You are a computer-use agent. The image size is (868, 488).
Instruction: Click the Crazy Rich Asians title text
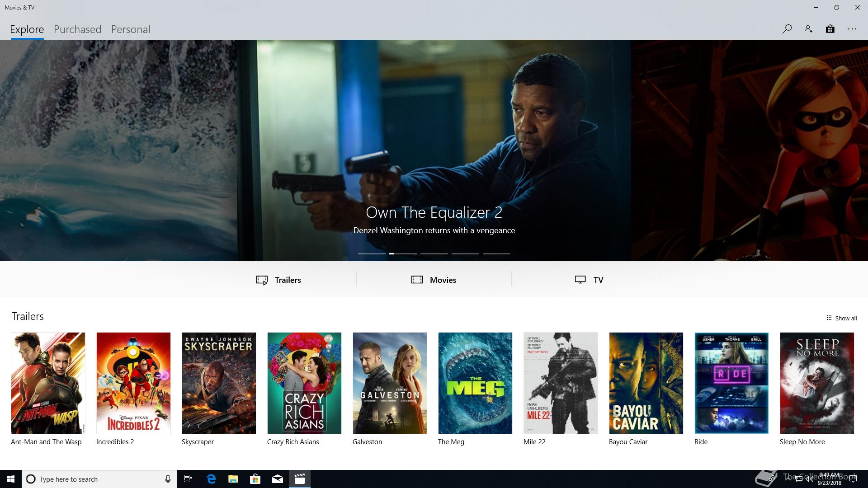293,442
